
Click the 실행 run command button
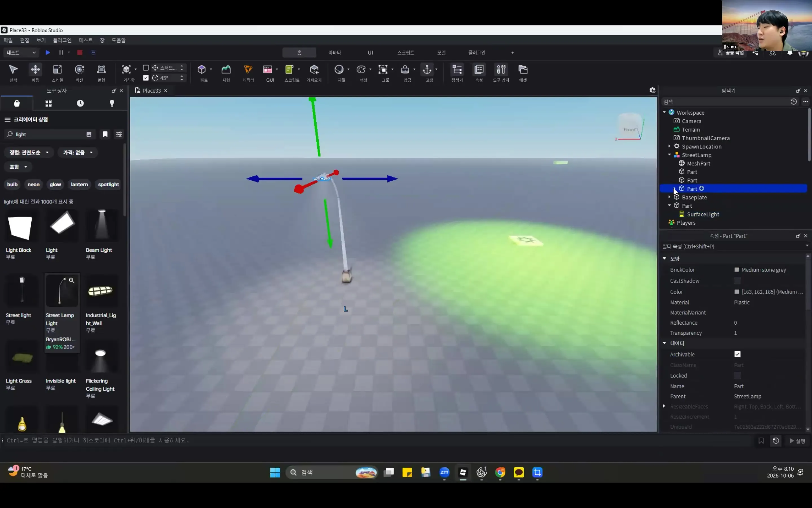click(797, 441)
